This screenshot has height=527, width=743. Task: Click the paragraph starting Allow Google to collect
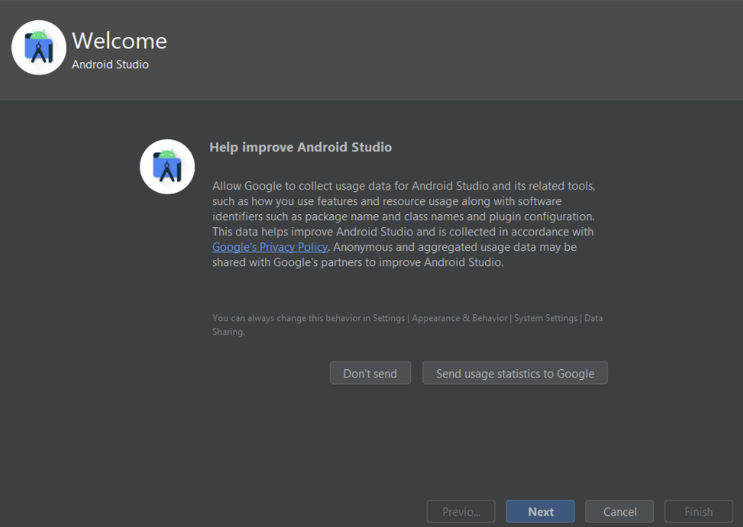click(404, 224)
